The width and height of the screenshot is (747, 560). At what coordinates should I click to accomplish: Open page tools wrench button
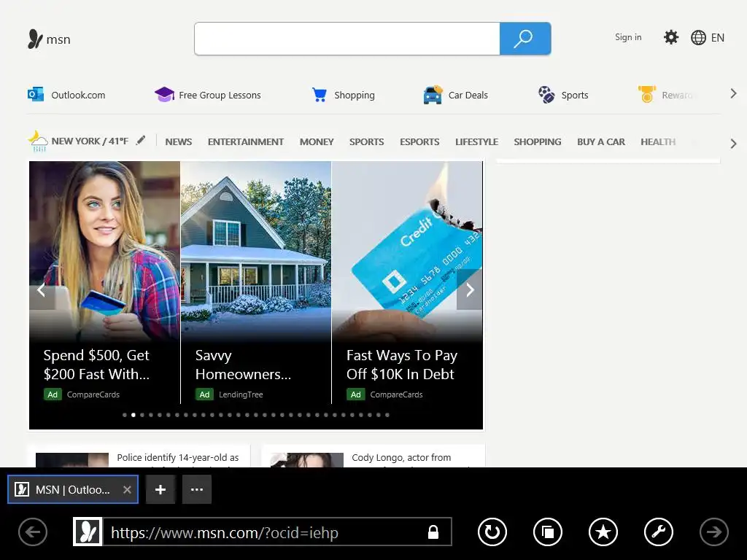[659, 532]
